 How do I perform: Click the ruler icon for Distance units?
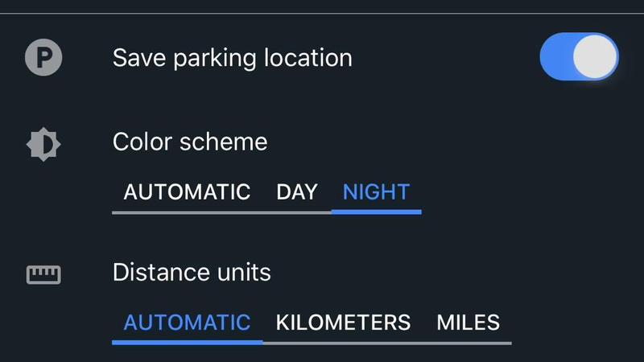tap(43, 274)
